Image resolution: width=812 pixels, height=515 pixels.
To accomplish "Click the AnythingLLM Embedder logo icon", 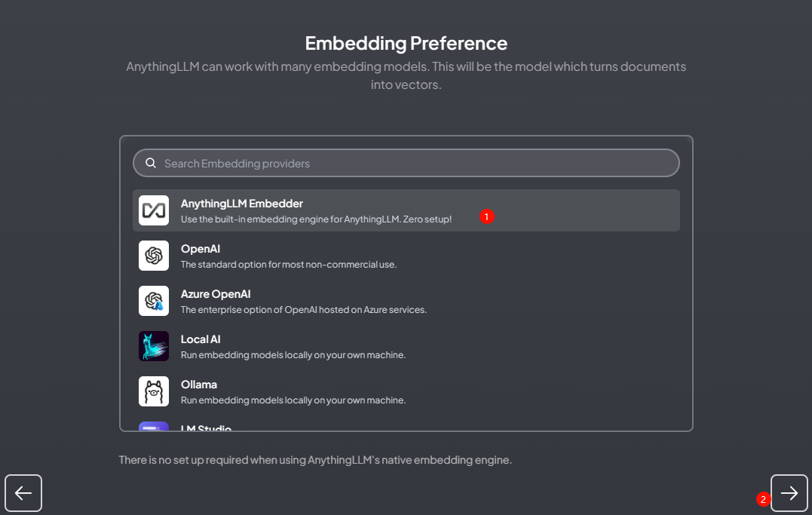I will tap(154, 210).
